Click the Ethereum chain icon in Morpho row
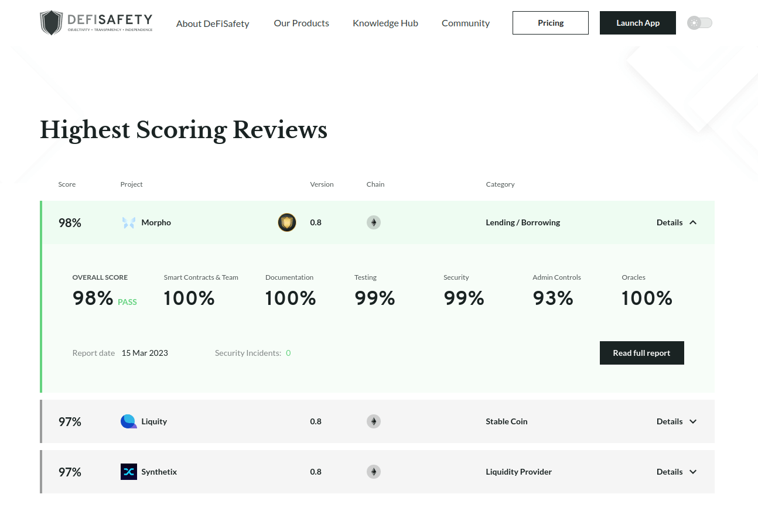 374,222
